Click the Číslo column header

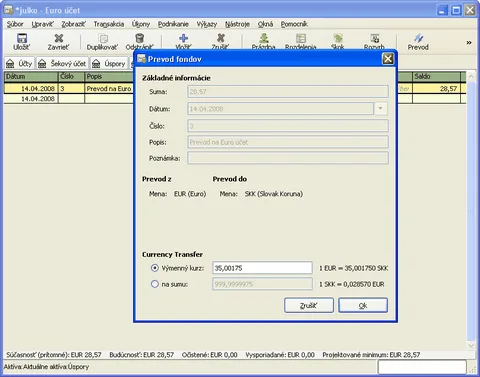(x=71, y=76)
